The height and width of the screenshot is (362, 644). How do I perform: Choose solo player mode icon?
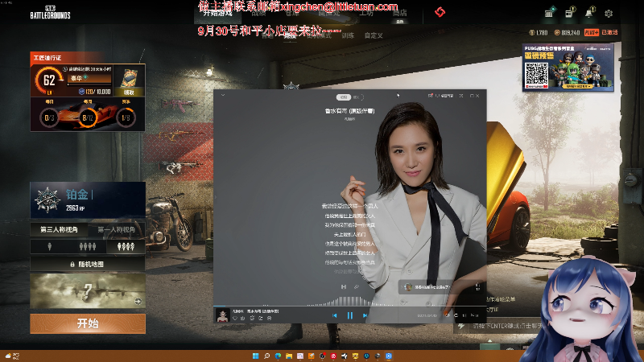coord(49,246)
